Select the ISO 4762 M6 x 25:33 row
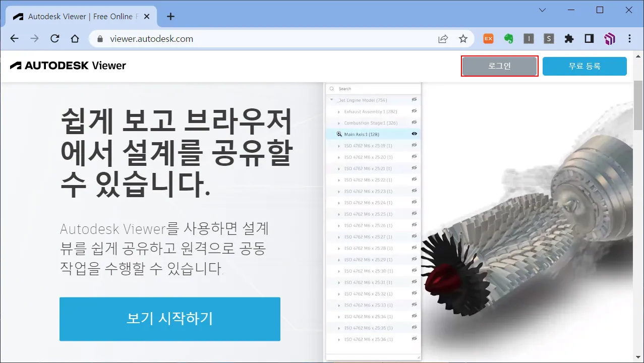 (x=373, y=305)
